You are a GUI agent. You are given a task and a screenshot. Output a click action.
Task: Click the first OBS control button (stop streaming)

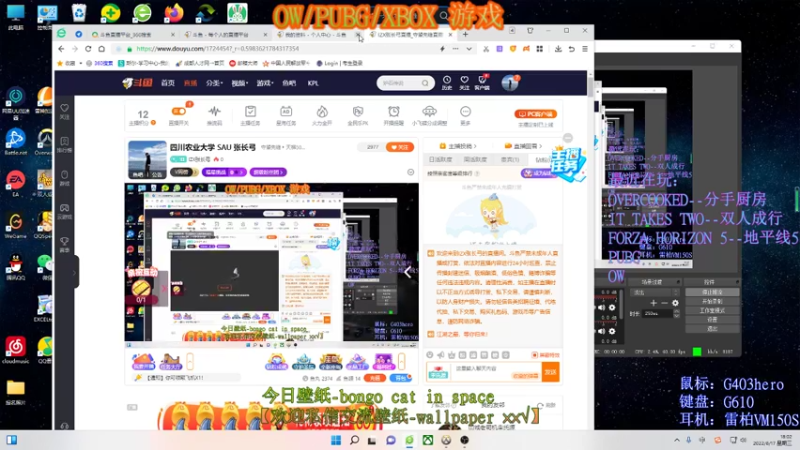pyautogui.click(x=712, y=292)
